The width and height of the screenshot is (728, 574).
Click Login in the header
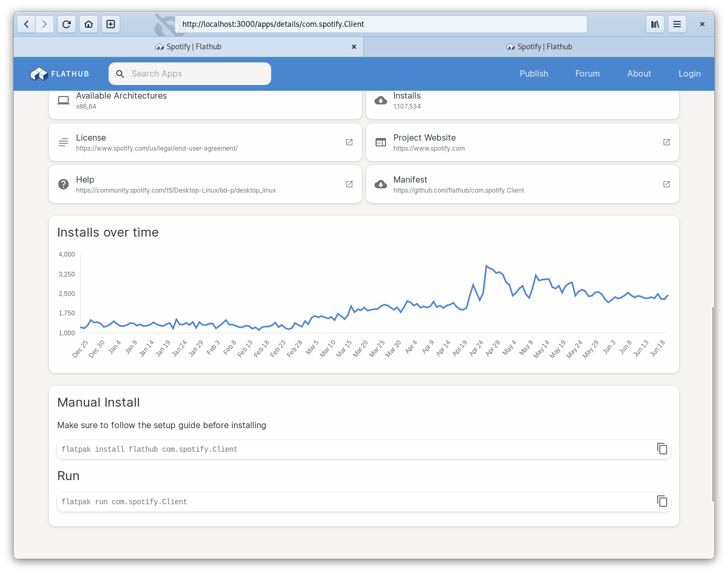[x=690, y=74]
